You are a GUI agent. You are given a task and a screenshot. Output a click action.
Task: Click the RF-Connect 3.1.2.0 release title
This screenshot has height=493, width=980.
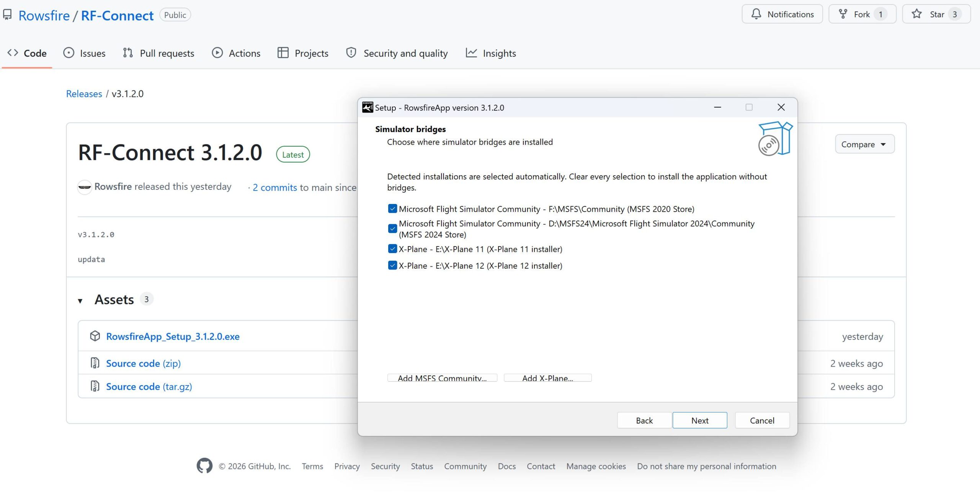(170, 153)
